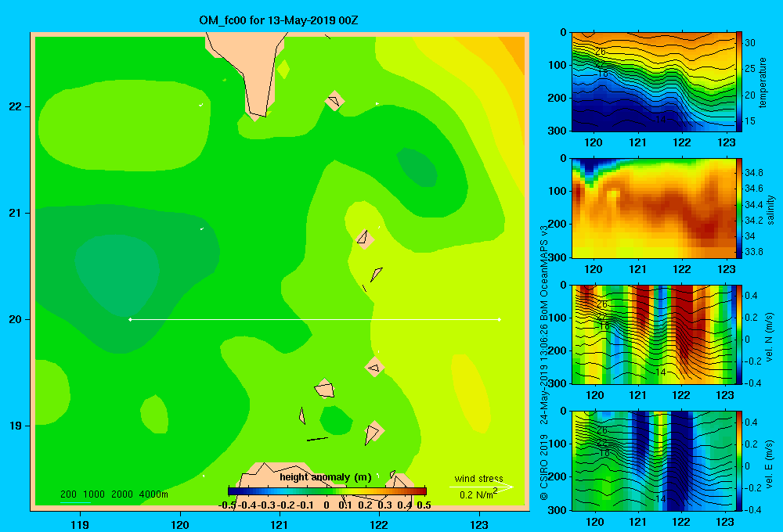Click latitude label 19 on the map axis

click(x=16, y=426)
